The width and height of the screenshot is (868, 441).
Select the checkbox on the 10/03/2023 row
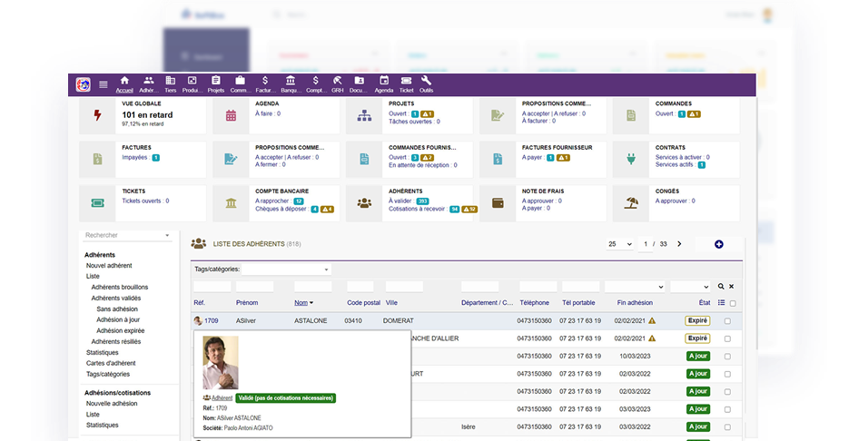pos(727,357)
